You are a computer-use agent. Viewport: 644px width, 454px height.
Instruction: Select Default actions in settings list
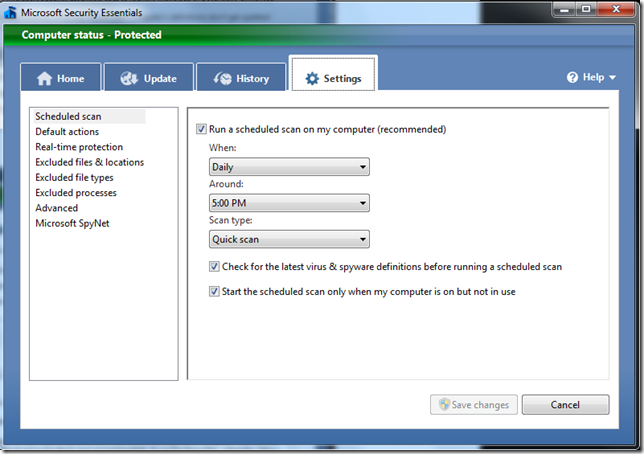[x=67, y=132]
